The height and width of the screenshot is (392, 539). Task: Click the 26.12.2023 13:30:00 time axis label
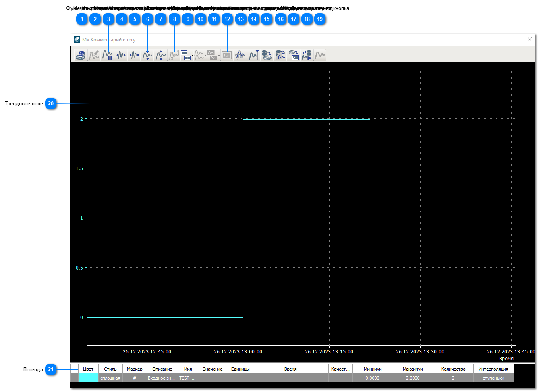420,352
